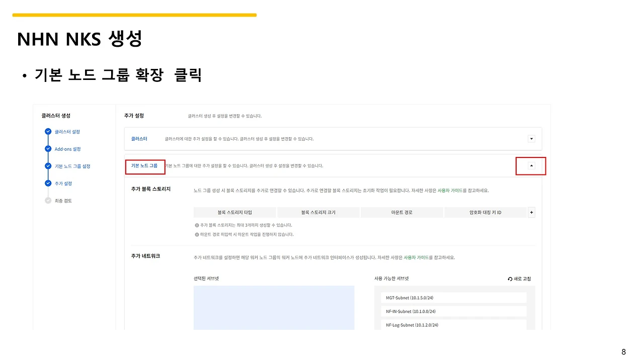Add block storage row with plus button
This screenshot has width=644, height=362.
(531, 212)
